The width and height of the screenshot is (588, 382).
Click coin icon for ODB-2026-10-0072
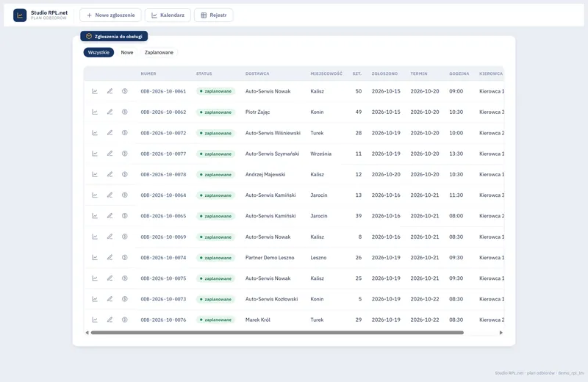(125, 133)
